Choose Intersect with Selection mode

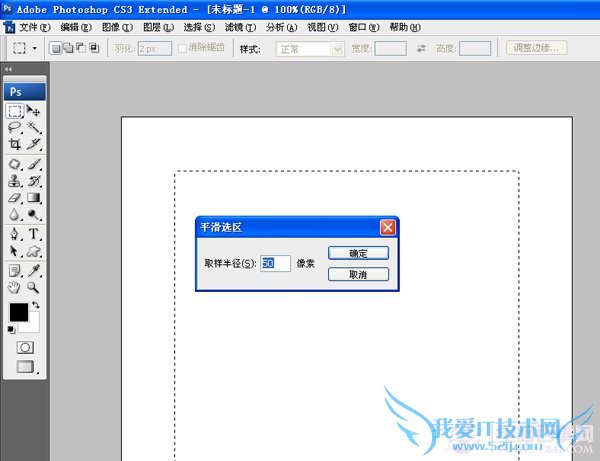tap(94, 48)
